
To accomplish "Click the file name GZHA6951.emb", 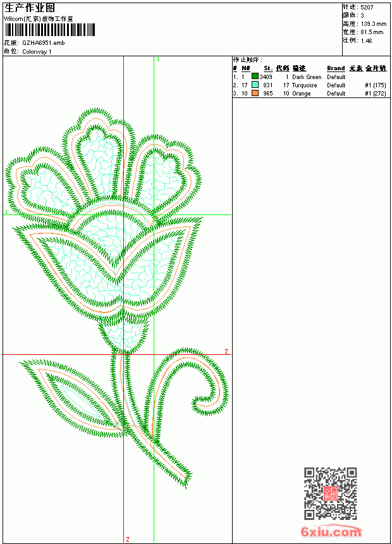I will (x=44, y=43).
